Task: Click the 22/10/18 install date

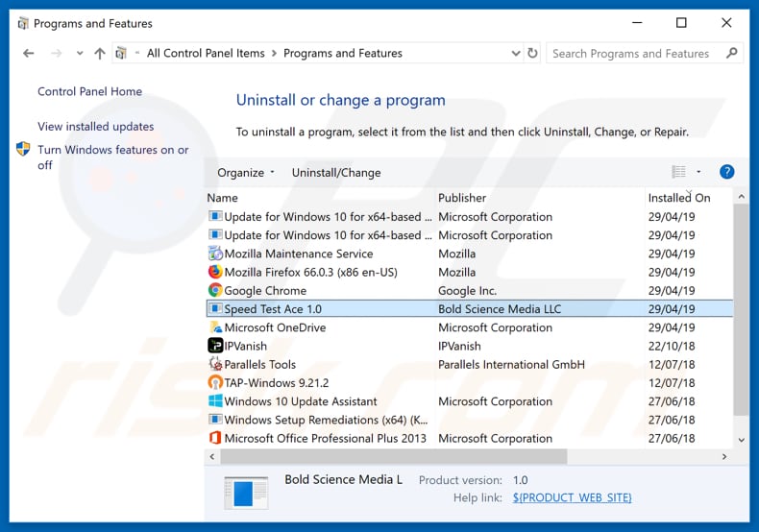Action: point(672,346)
